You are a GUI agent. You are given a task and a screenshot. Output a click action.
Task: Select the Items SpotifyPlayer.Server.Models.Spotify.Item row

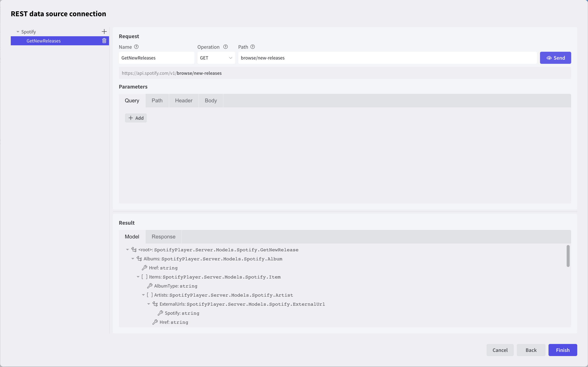tap(215, 277)
